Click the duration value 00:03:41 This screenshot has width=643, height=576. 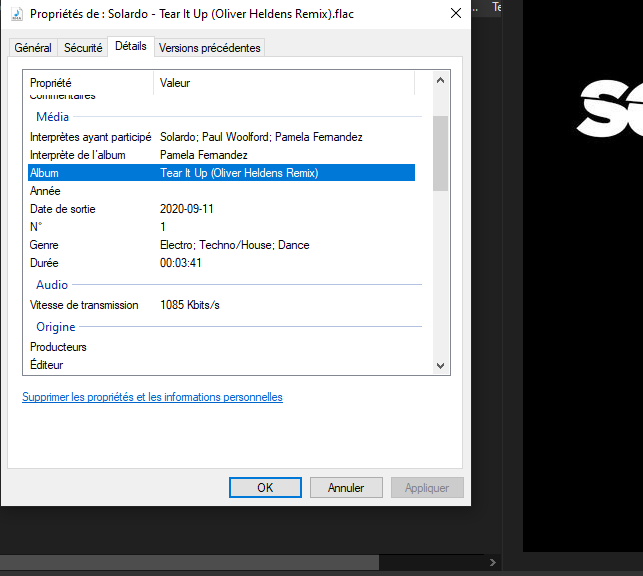click(x=181, y=263)
